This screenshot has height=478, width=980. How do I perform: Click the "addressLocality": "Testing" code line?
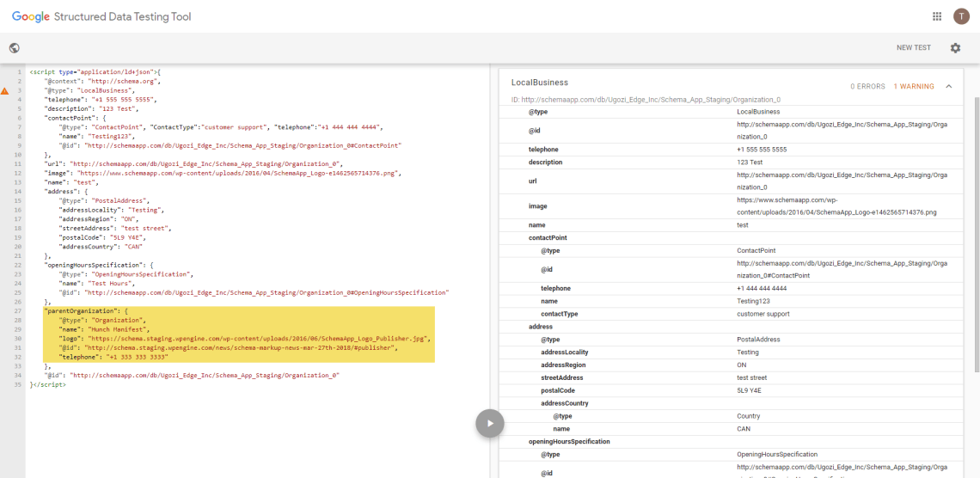tap(111, 210)
